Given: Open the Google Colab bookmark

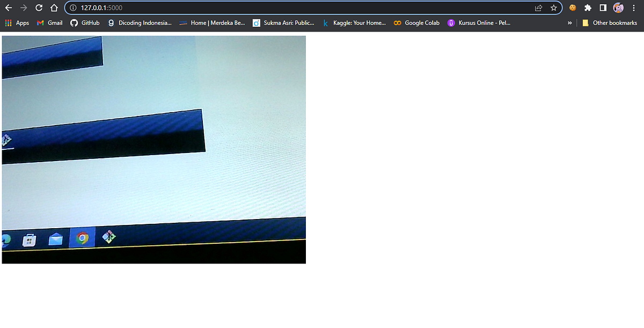Looking at the screenshot, I should (416, 23).
